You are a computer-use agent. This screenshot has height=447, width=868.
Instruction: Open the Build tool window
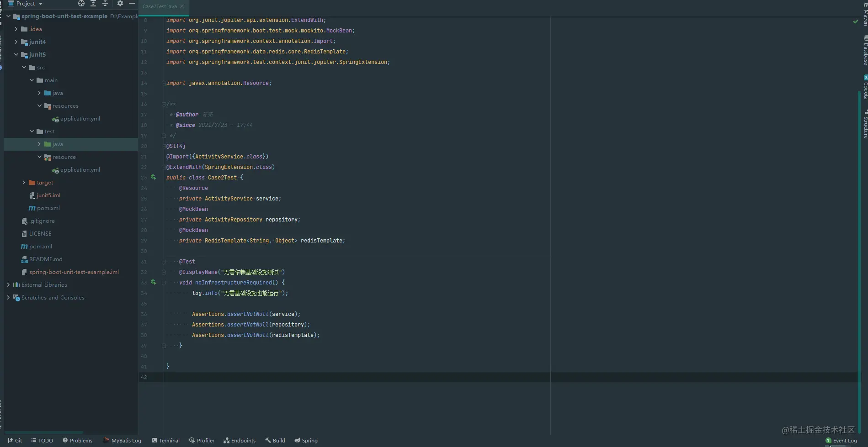click(x=275, y=441)
